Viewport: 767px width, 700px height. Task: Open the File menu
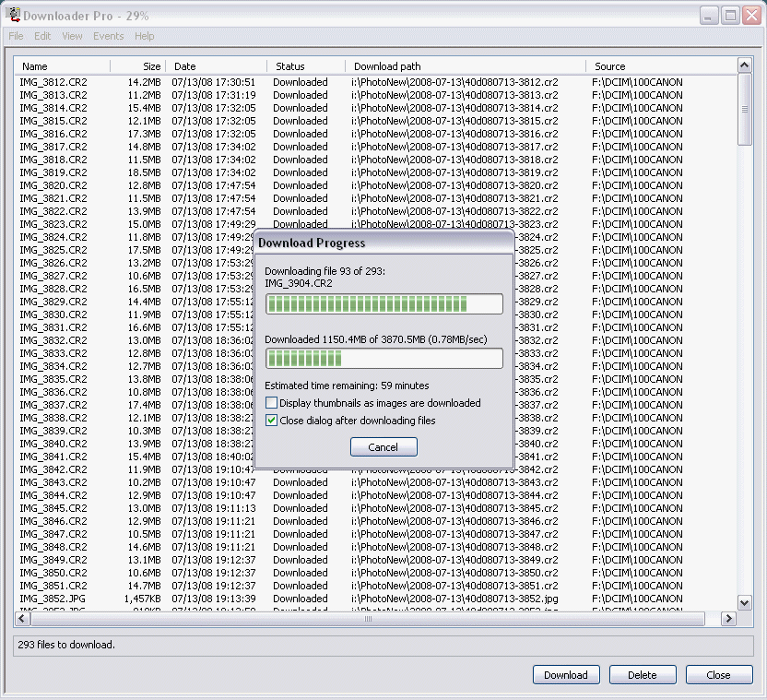(x=16, y=36)
